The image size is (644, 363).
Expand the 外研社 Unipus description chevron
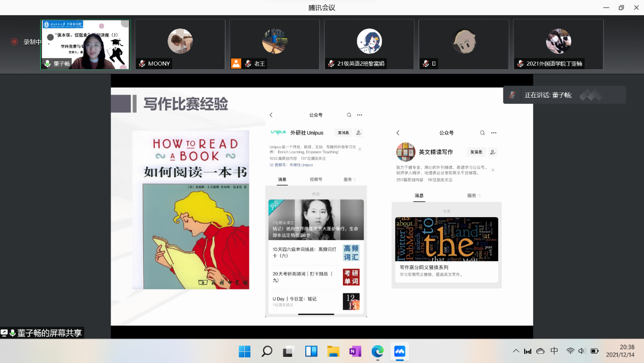point(360,149)
